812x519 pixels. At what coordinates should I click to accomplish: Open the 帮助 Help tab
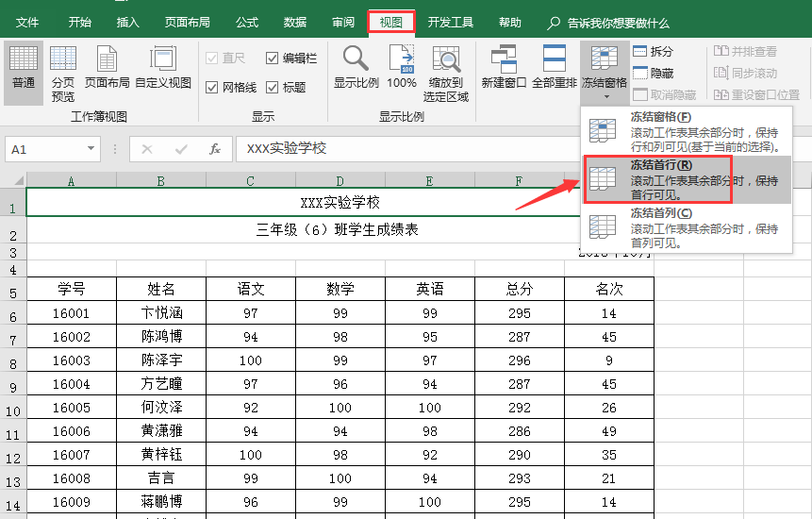pyautogui.click(x=509, y=23)
